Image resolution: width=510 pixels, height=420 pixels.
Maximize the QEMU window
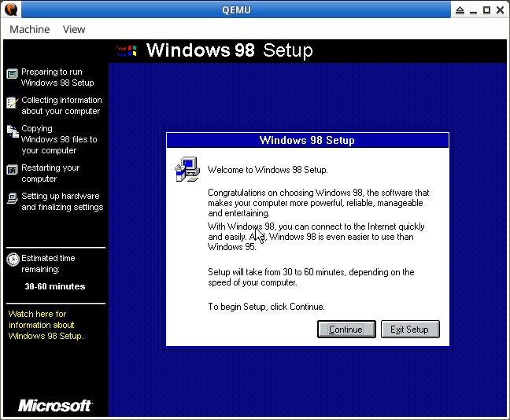point(487,9)
